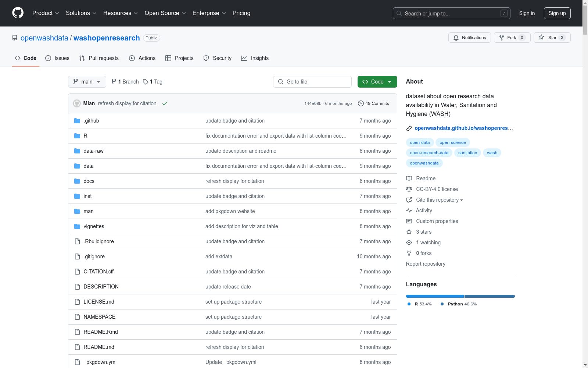Switch to the Issues tab
Image resolution: width=588 pixels, height=368 pixels.
point(57,58)
